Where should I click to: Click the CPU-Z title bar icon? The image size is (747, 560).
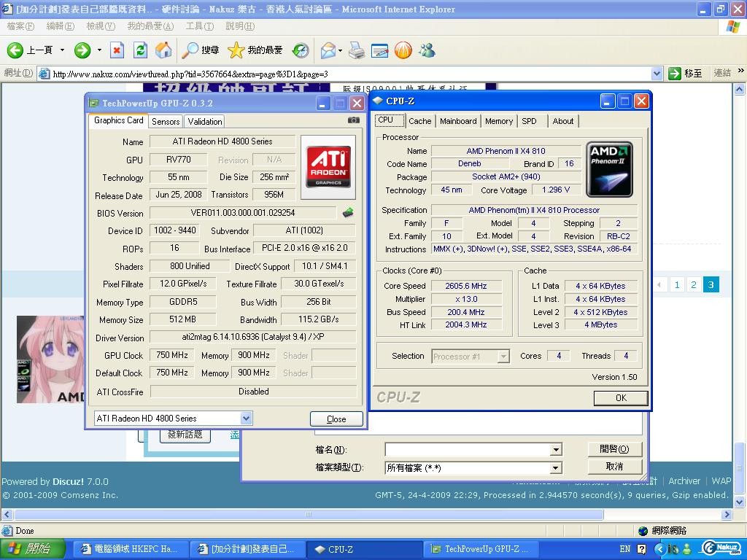point(378,101)
